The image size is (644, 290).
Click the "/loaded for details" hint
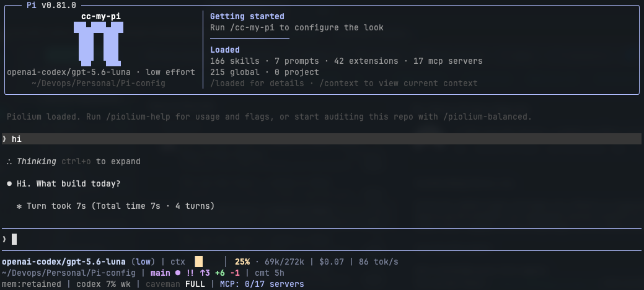[257, 84]
